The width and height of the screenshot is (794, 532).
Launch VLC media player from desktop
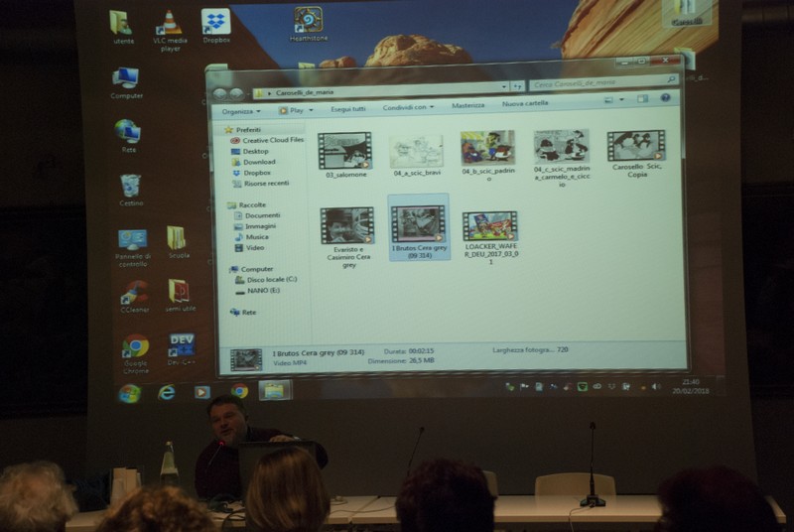pyautogui.click(x=170, y=32)
